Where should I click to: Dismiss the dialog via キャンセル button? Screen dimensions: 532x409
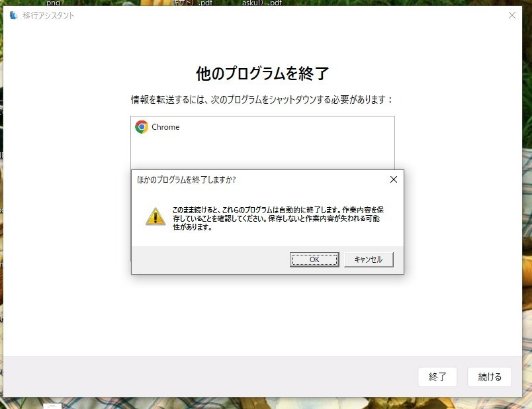pos(369,259)
